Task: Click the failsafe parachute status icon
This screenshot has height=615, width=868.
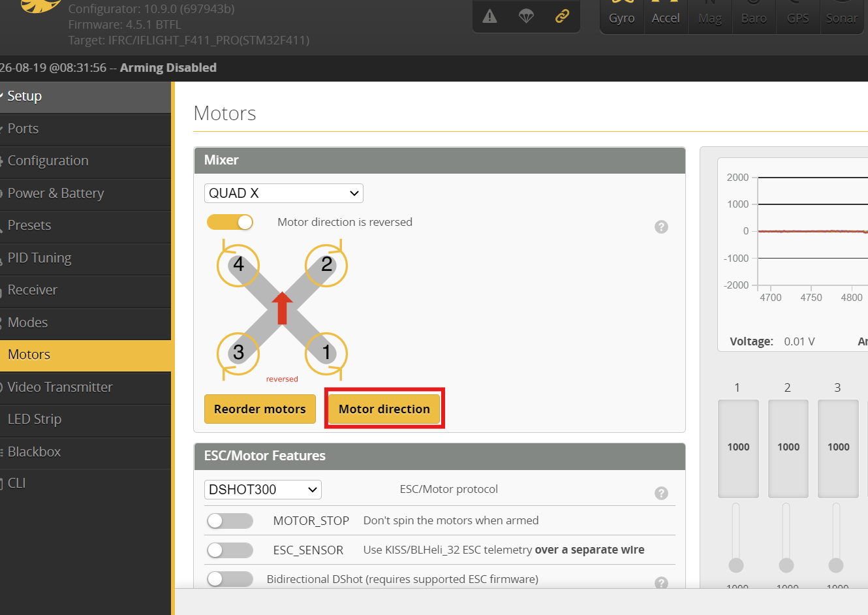Action: pos(526,16)
